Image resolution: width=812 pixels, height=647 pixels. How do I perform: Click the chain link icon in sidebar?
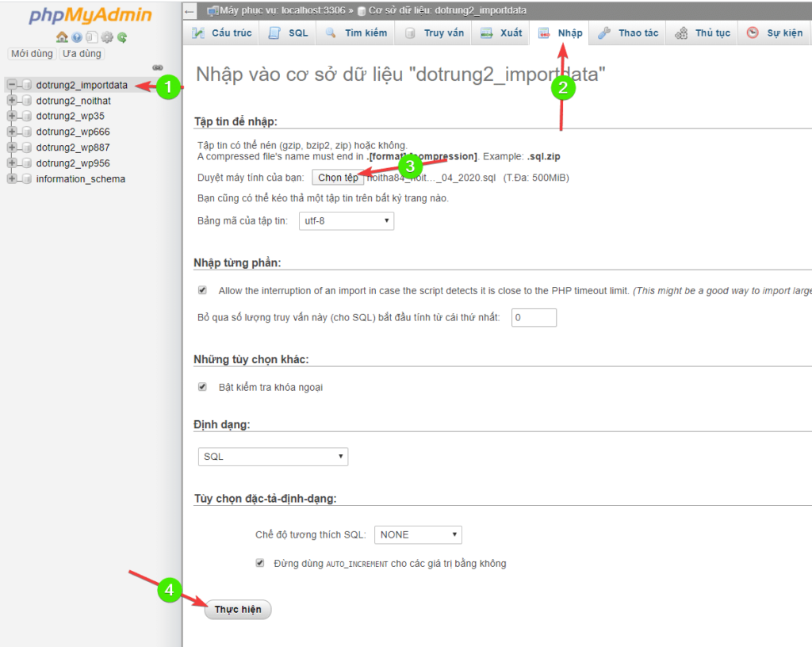click(x=157, y=68)
